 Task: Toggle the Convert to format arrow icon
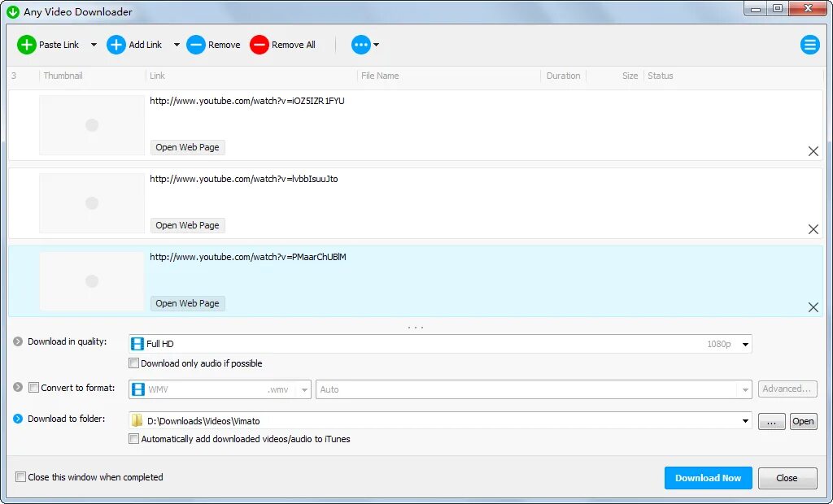coord(18,387)
